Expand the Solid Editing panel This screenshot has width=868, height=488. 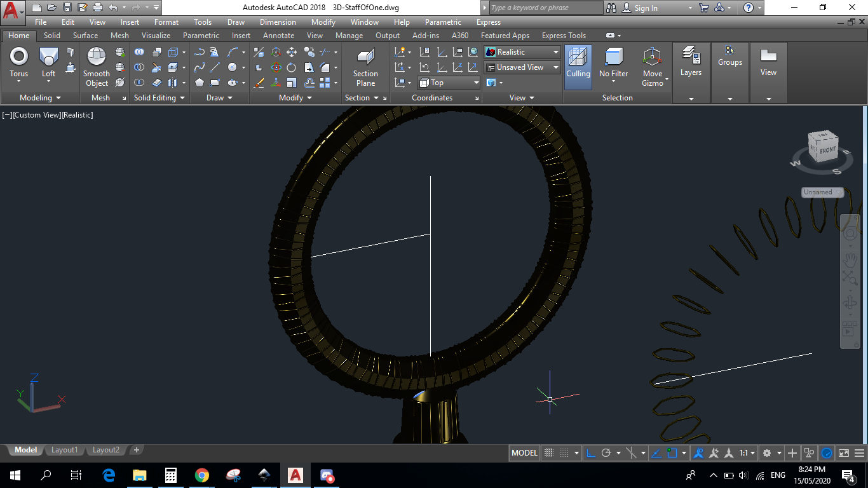[159, 98]
